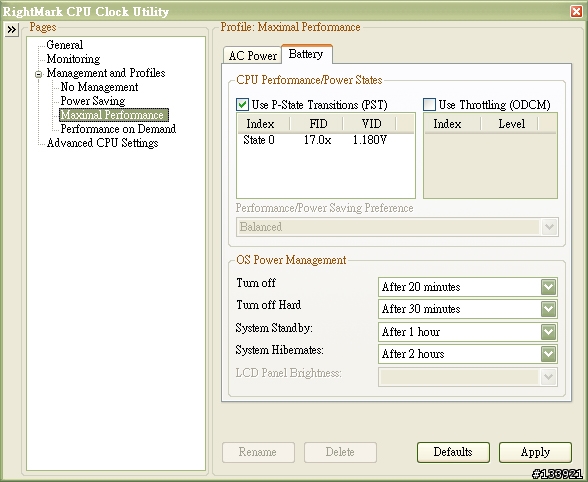Open the System Hibernates dropdown
Viewport: 588px width, 482px height.
tap(548, 354)
